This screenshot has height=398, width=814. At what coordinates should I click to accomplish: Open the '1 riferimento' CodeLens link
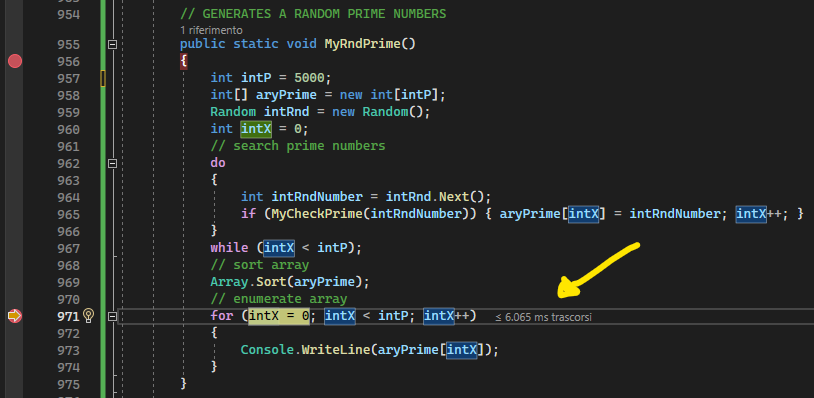[211, 31]
